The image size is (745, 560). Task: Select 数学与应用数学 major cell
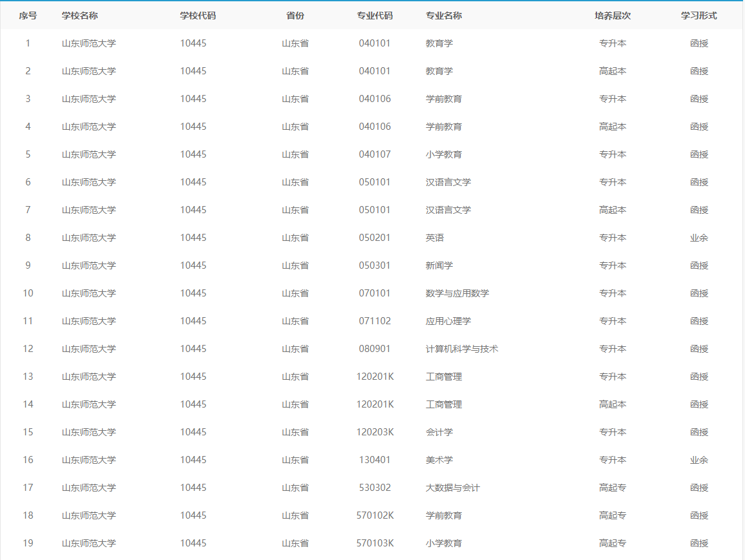click(457, 293)
